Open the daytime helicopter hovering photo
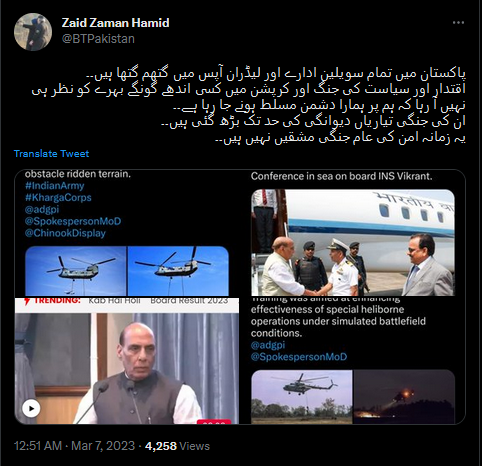 pyautogui.click(x=302, y=397)
